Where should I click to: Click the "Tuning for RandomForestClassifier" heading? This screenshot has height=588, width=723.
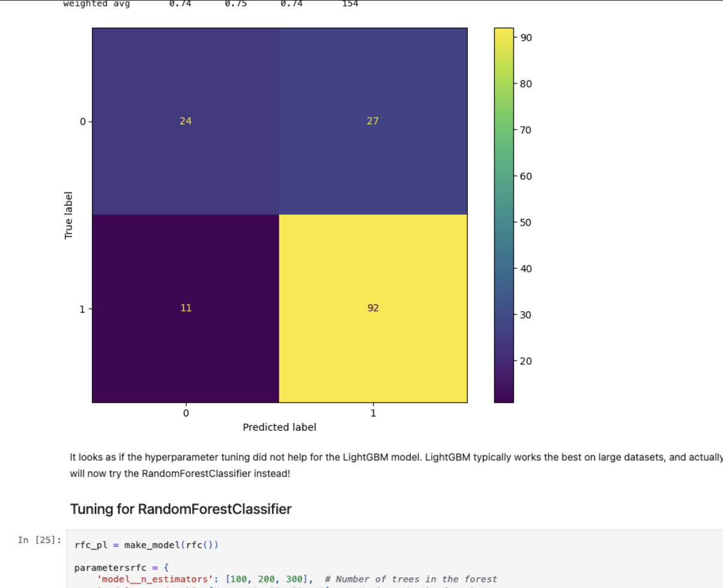click(x=181, y=509)
